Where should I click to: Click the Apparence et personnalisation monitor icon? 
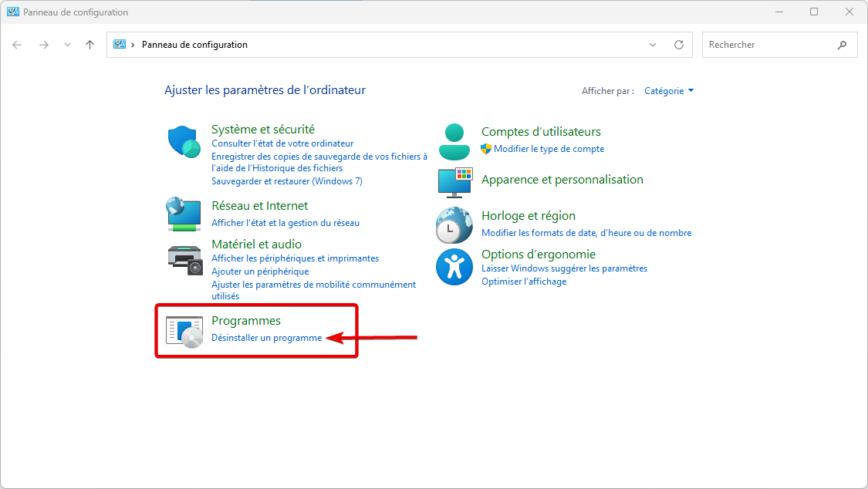tap(454, 183)
